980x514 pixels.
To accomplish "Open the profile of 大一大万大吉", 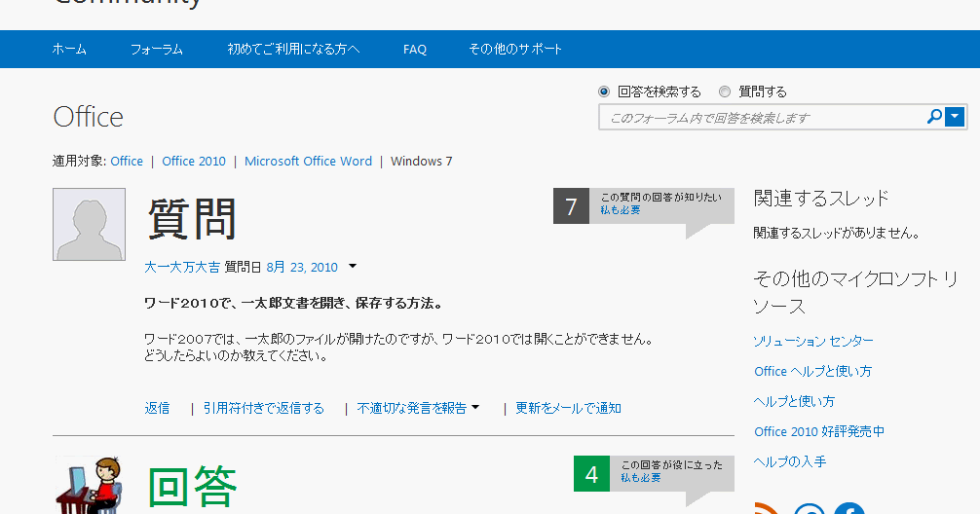I will [182, 268].
